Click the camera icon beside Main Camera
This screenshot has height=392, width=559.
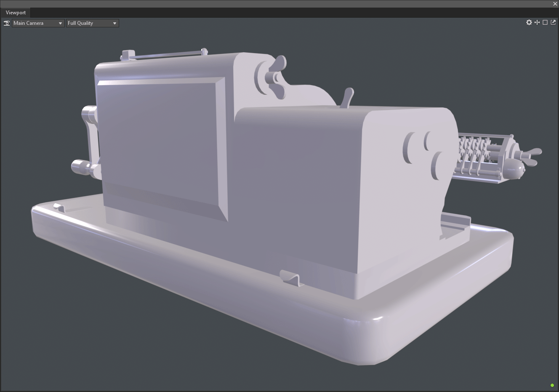7,23
